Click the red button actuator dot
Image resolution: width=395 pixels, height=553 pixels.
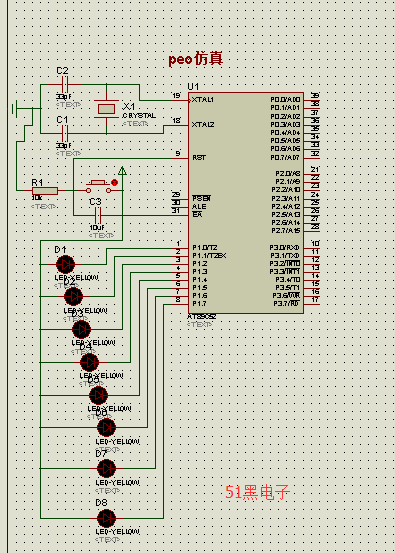114,182
